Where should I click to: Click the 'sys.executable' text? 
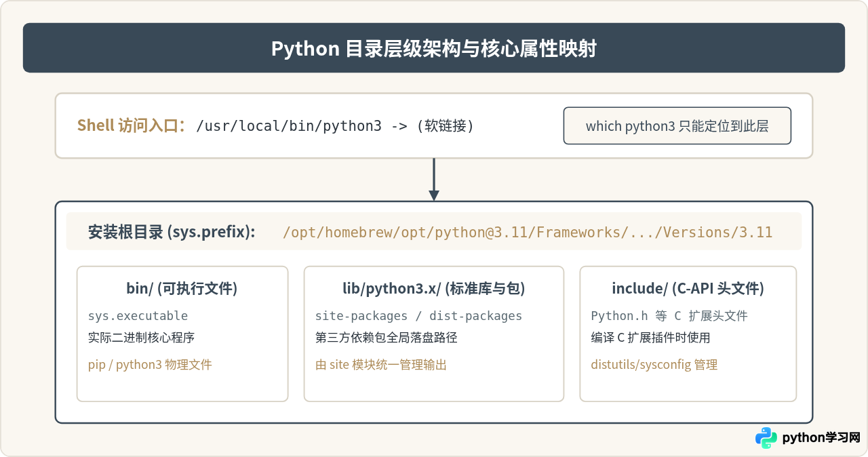[138, 316]
